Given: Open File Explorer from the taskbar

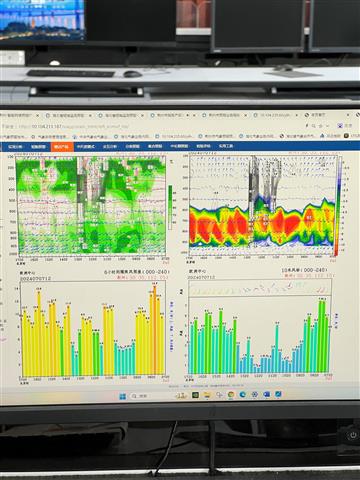Looking at the screenshot, I should 207,395.
